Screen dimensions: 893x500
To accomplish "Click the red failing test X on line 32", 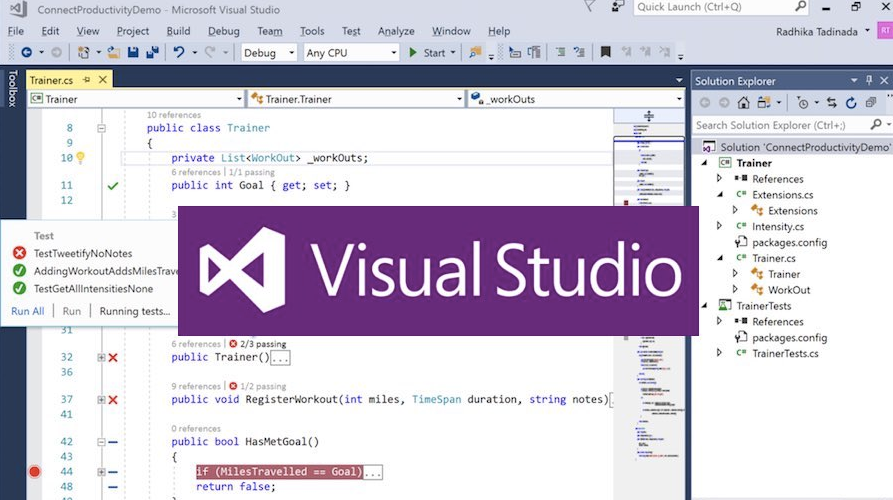I will click(x=113, y=358).
